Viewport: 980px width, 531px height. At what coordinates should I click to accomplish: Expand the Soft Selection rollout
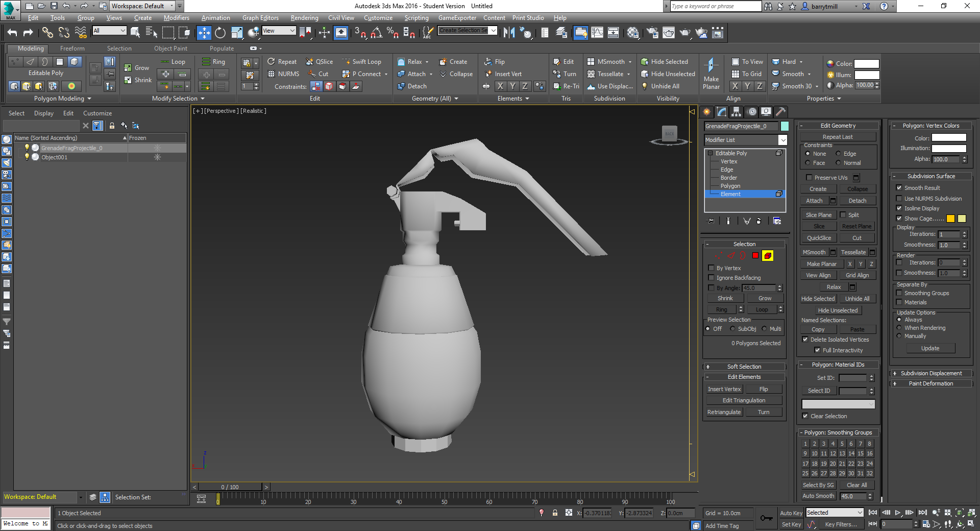click(744, 367)
